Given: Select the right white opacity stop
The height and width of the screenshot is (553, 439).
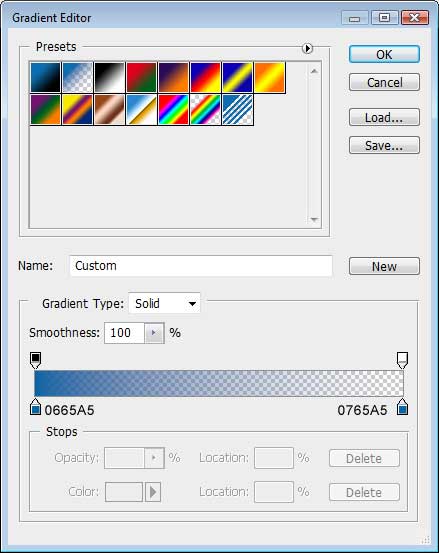Looking at the screenshot, I should point(402,360).
